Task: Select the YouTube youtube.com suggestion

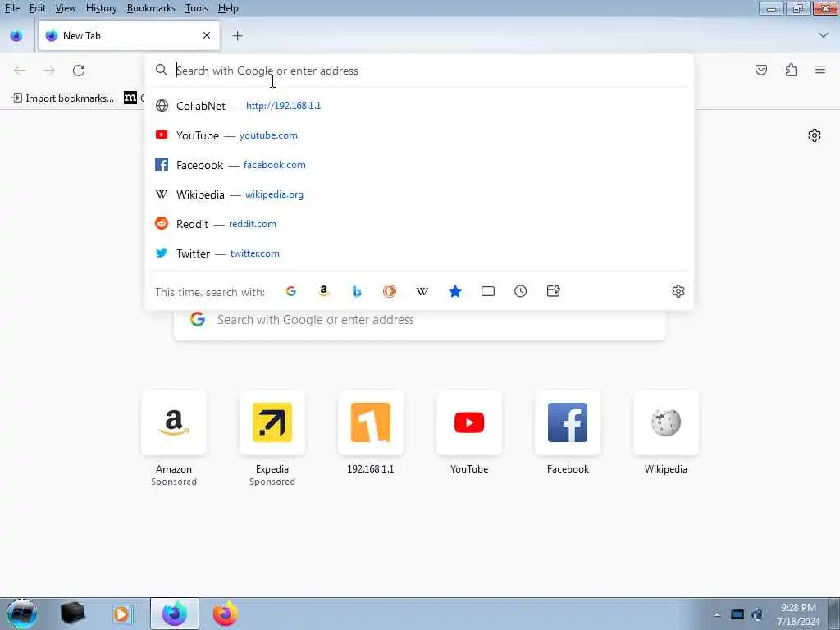Action: point(419,135)
